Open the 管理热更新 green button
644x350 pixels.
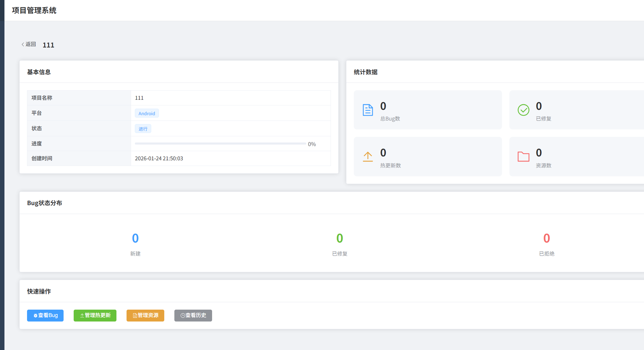tap(95, 315)
